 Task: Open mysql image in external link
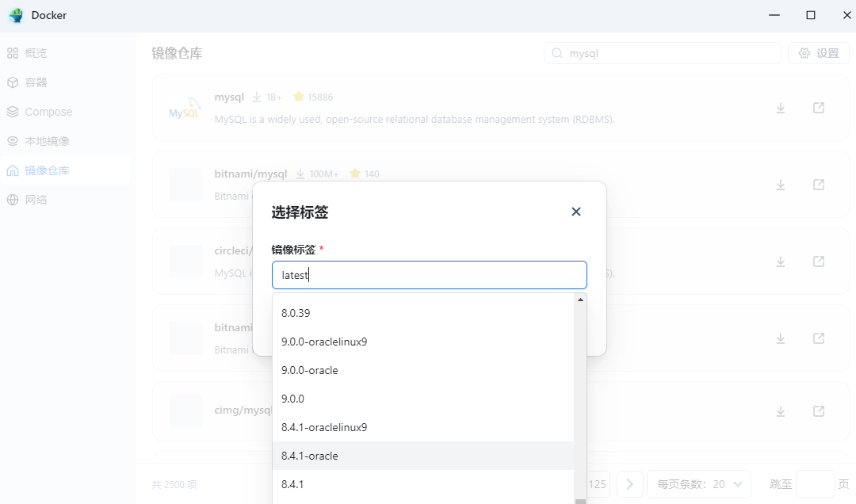point(818,108)
